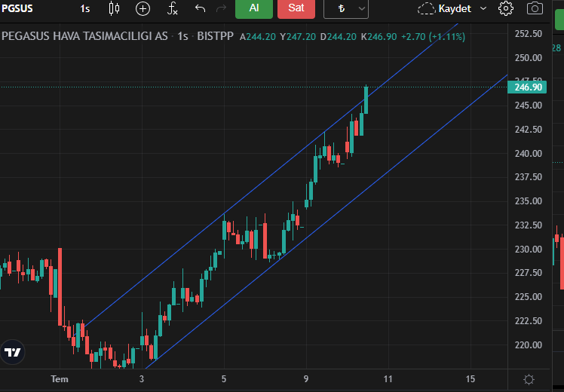Open the fx indicators menu
Screen dimensions: 564x392
click(173, 8)
